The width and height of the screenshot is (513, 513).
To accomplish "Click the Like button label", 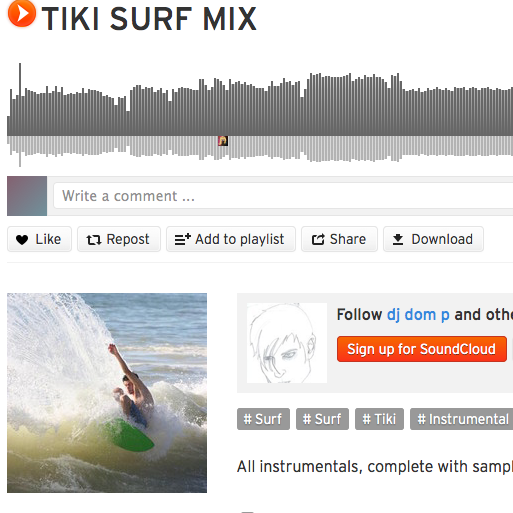I will 48,239.
